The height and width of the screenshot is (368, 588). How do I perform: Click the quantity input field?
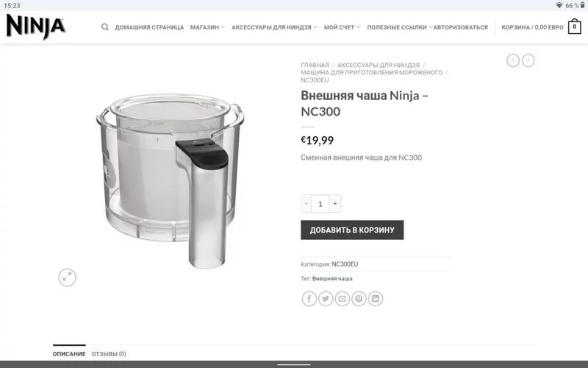coord(320,204)
